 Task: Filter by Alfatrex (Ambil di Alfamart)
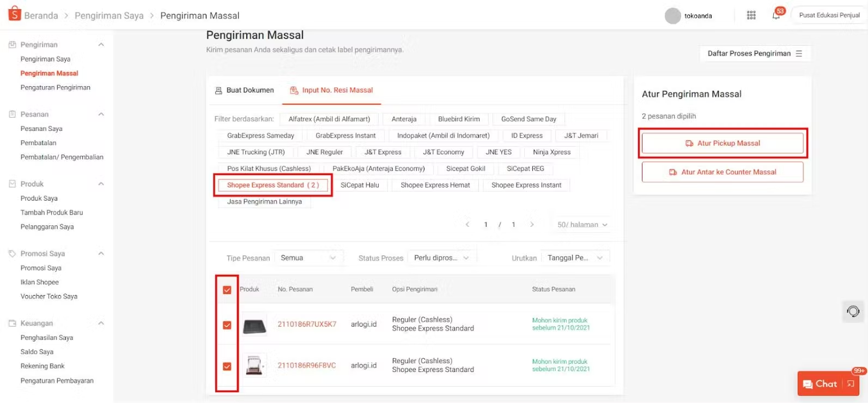tap(329, 119)
